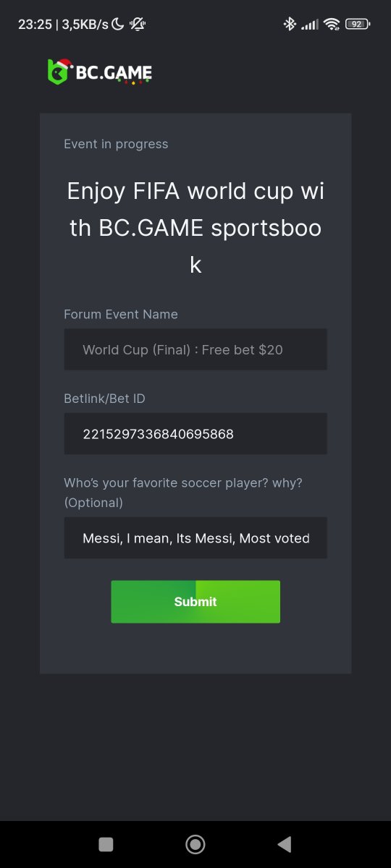Viewport: 391px width, 868px height.
Task: Tap the Bluetooth status icon
Action: [x=290, y=24]
